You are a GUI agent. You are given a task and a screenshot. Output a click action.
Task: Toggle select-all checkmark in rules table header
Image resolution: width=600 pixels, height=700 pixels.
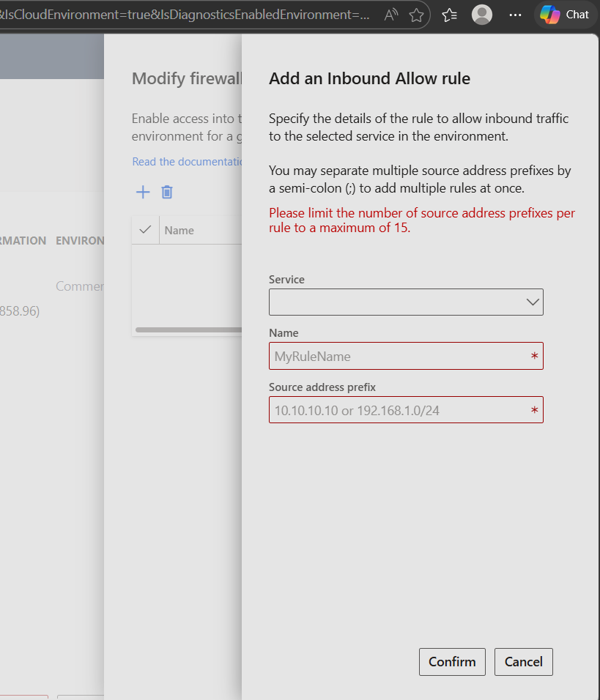point(145,230)
